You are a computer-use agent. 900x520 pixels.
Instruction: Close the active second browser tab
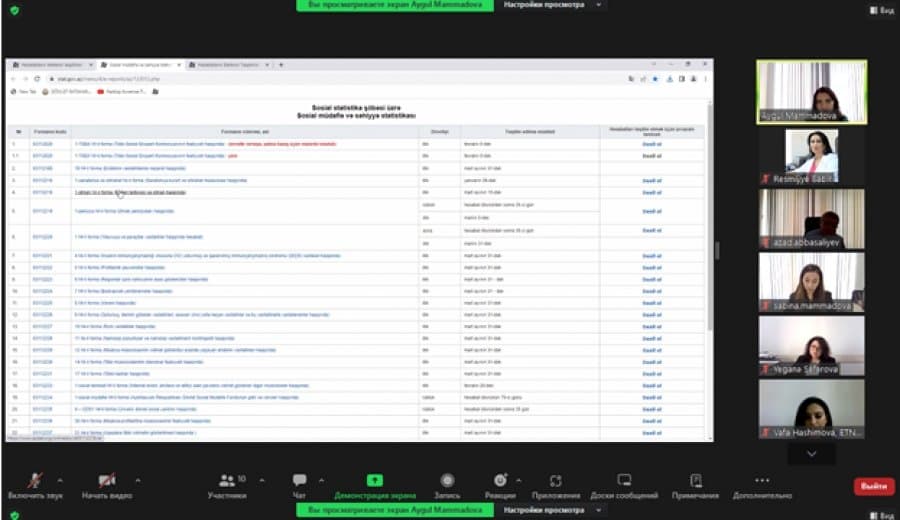click(x=179, y=65)
